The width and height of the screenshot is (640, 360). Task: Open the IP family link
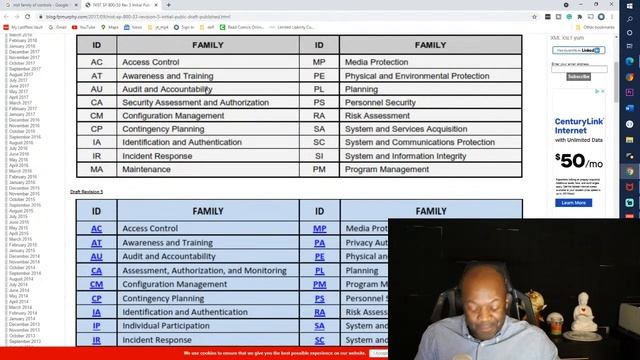[96, 326]
